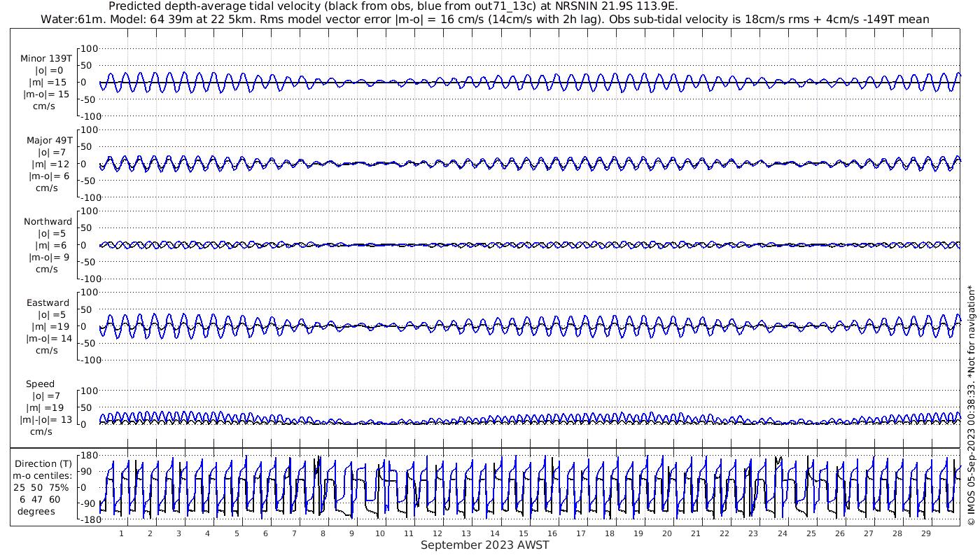980x560 pixels.
Task: Click the '100' tick on Minor panel axis
Action: point(90,48)
